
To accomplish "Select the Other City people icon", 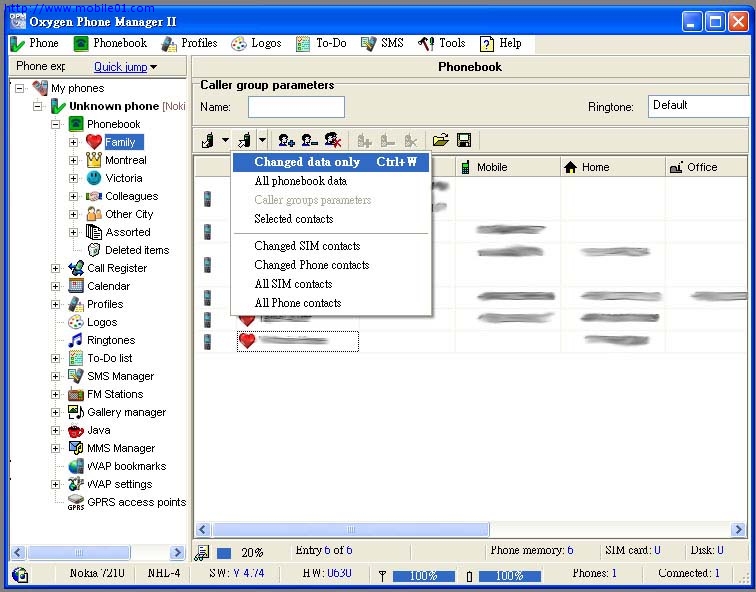I will [x=94, y=214].
